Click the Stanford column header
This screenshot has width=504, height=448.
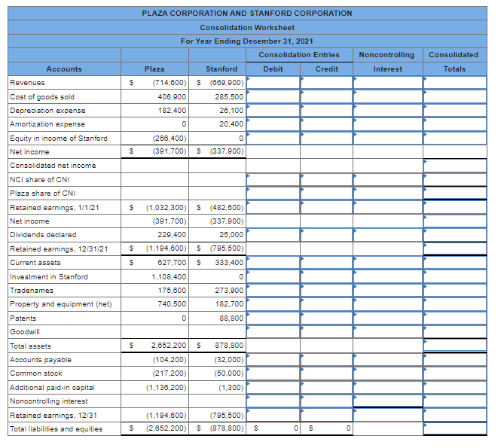tap(221, 69)
